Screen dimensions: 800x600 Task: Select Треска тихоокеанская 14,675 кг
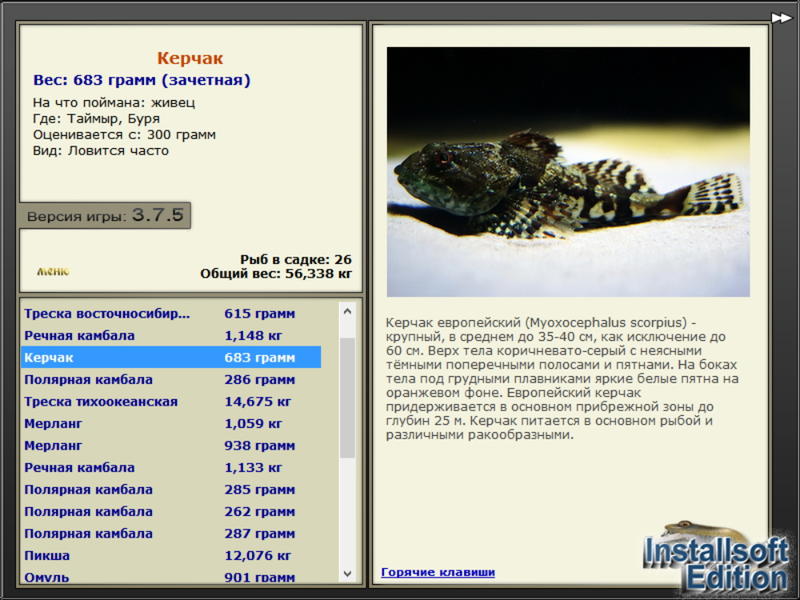point(170,401)
